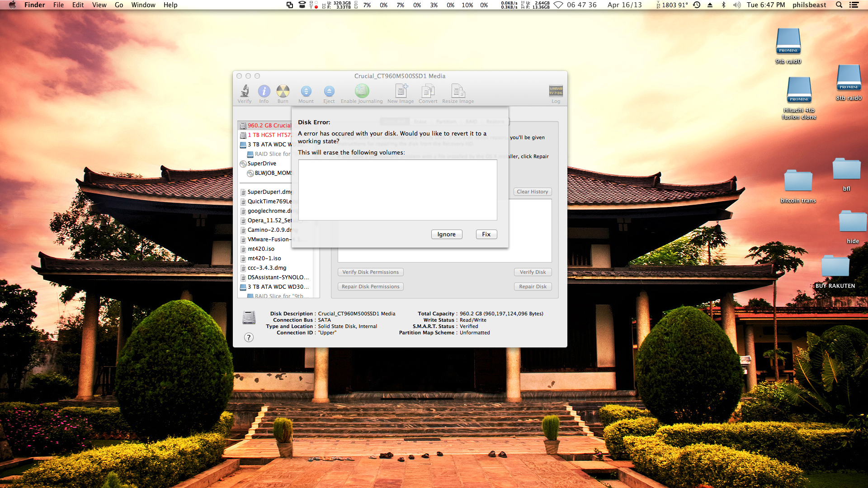Select the SuperDrive entry in sidebar

pos(262,164)
